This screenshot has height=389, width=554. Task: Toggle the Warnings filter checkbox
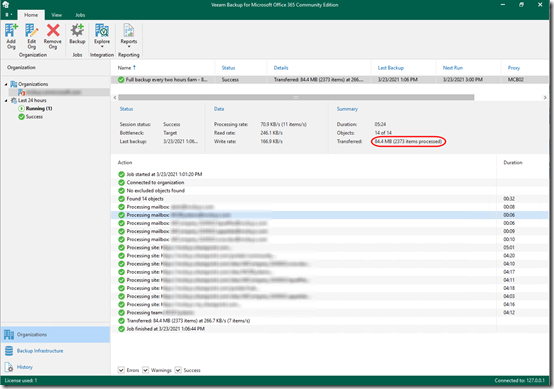point(146,370)
